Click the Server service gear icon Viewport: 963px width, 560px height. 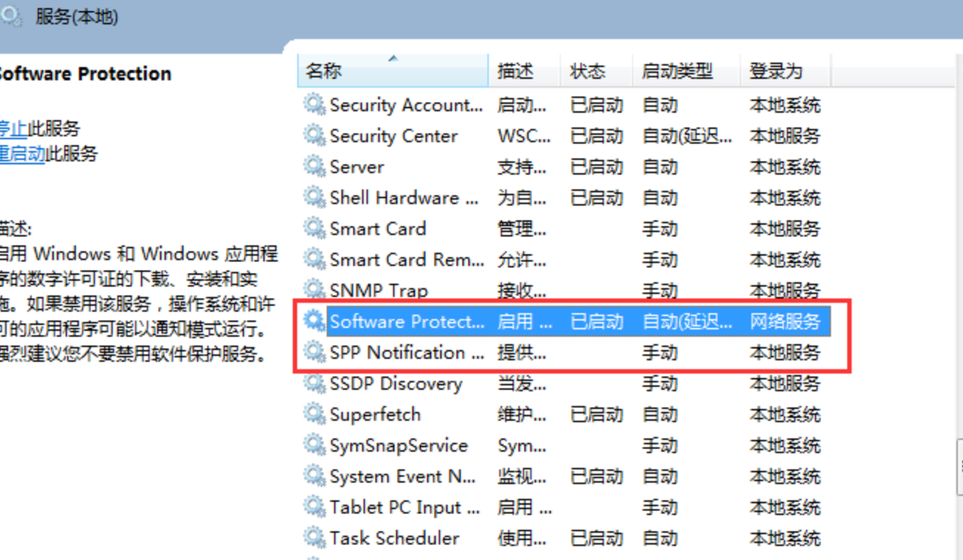tap(315, 167)
